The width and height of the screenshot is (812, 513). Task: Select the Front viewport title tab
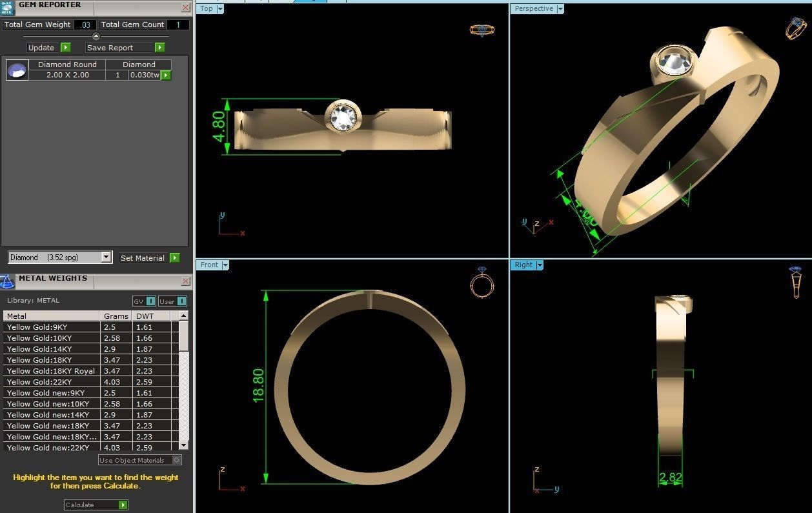209,265
